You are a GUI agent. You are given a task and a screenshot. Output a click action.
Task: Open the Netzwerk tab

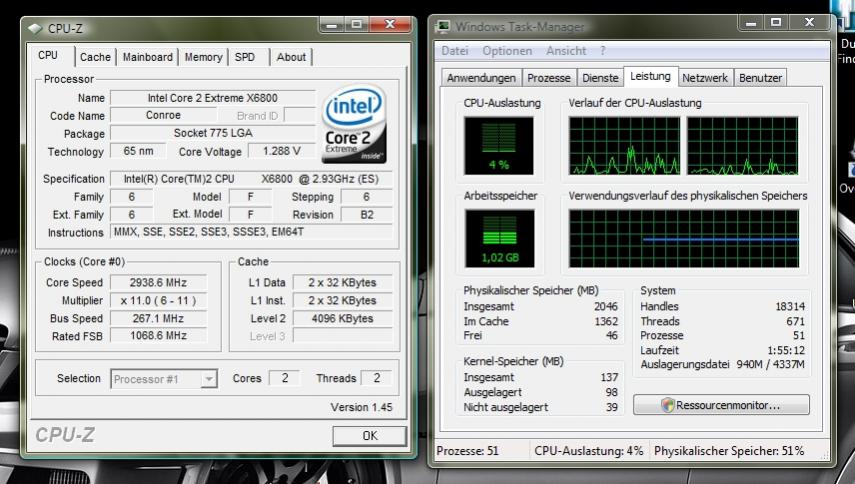(705, 78)
